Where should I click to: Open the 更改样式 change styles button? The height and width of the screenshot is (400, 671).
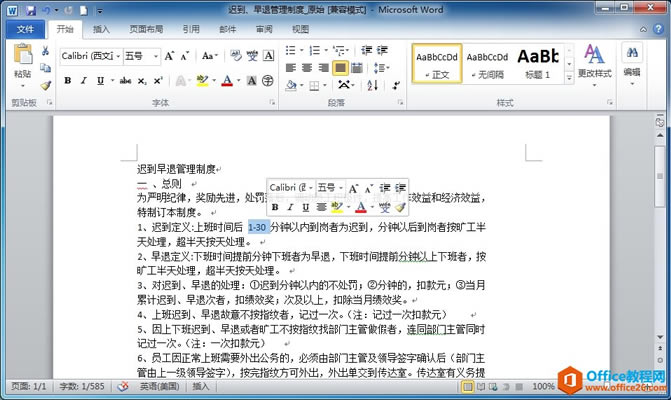tap(594, 64)
